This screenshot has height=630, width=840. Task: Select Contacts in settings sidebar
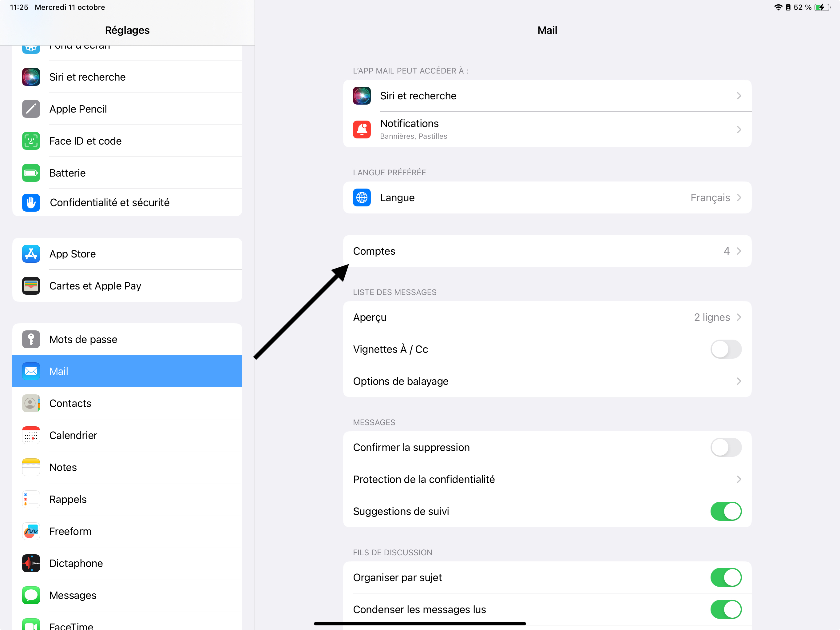127,403
